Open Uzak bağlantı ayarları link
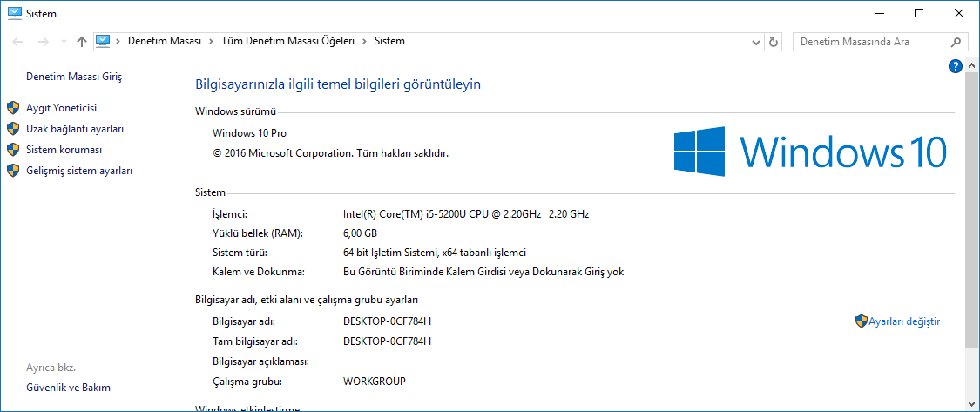 [75, 129]
